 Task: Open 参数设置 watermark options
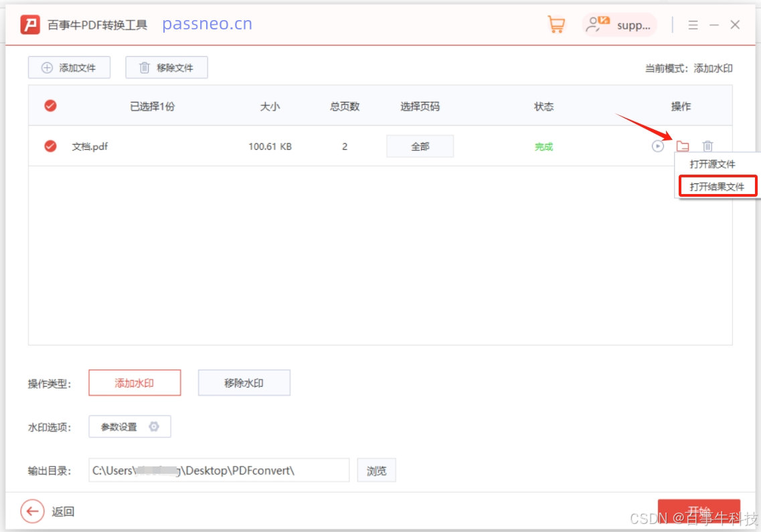pyautogui.click(x=130, y=427)
